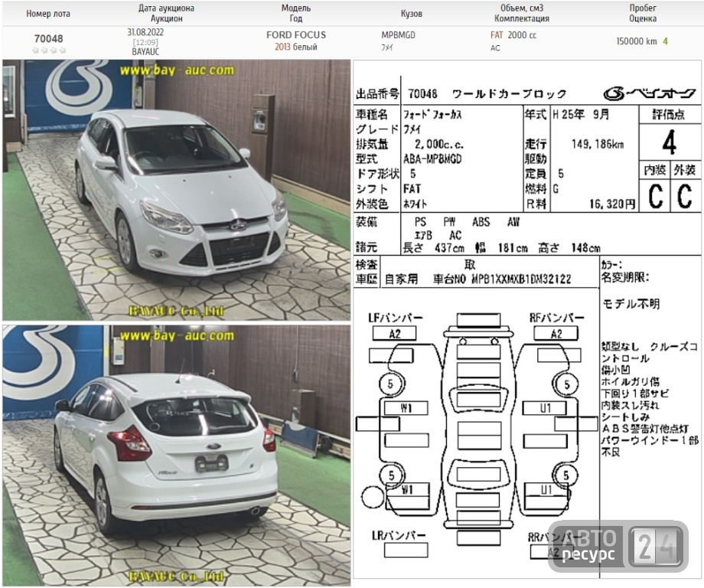Click the large grade 4 on the auction sheet
The height and width of the screenshot is (588, 704).
click(x=669, y=142)
